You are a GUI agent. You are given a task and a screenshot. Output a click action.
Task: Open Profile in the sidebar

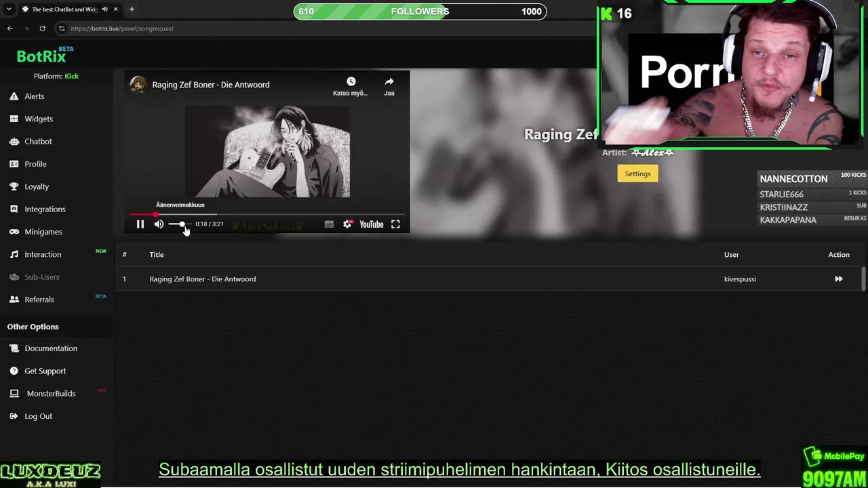[35, 164]
